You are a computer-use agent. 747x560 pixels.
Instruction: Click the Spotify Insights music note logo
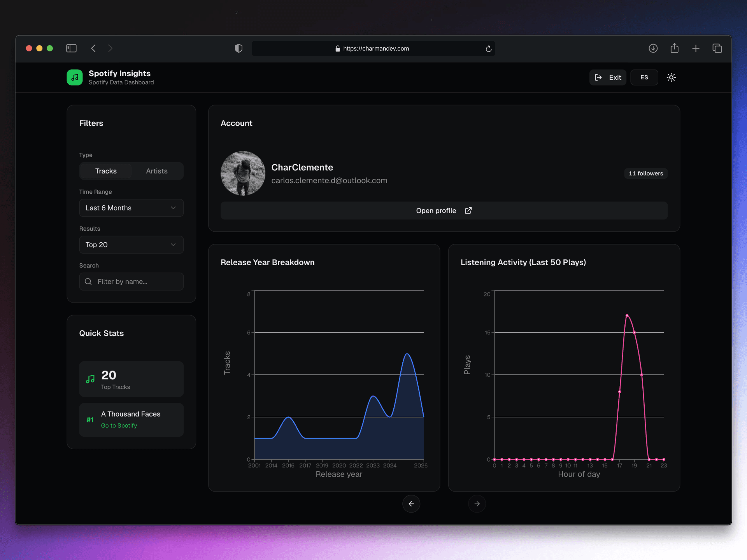[x=74, y=77]
